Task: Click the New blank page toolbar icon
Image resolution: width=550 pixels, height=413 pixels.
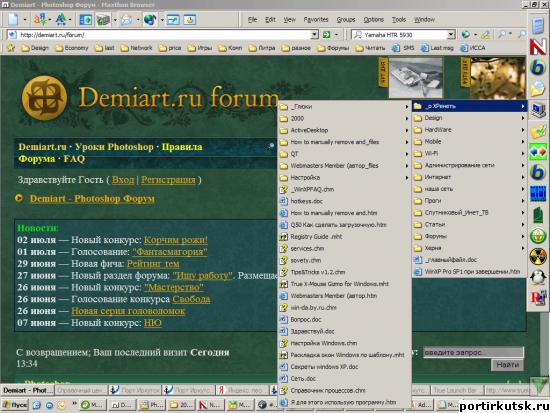Action: tap(13, 20)
